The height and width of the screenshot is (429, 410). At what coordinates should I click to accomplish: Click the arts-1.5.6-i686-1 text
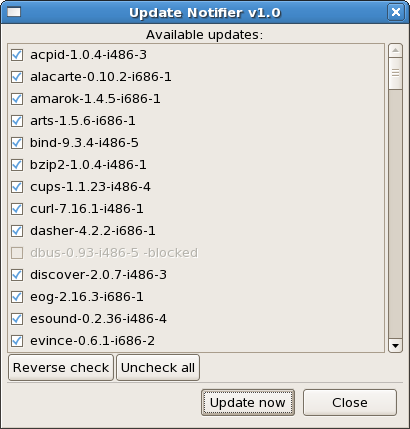coord(83,121)
